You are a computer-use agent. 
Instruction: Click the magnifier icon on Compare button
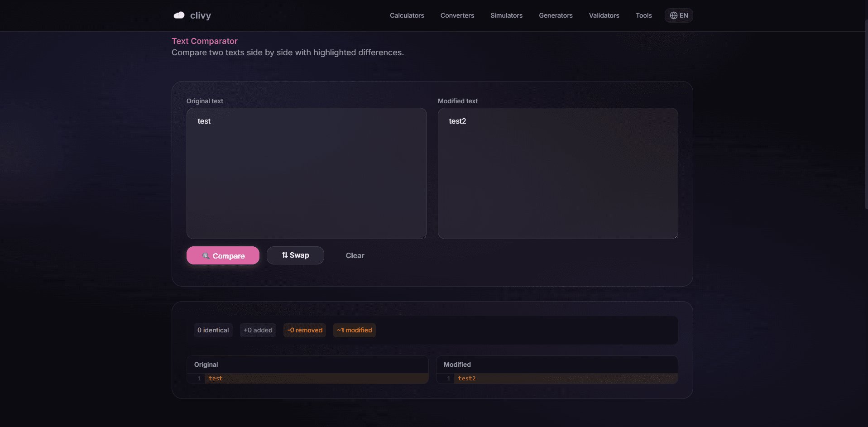(206, 255)
